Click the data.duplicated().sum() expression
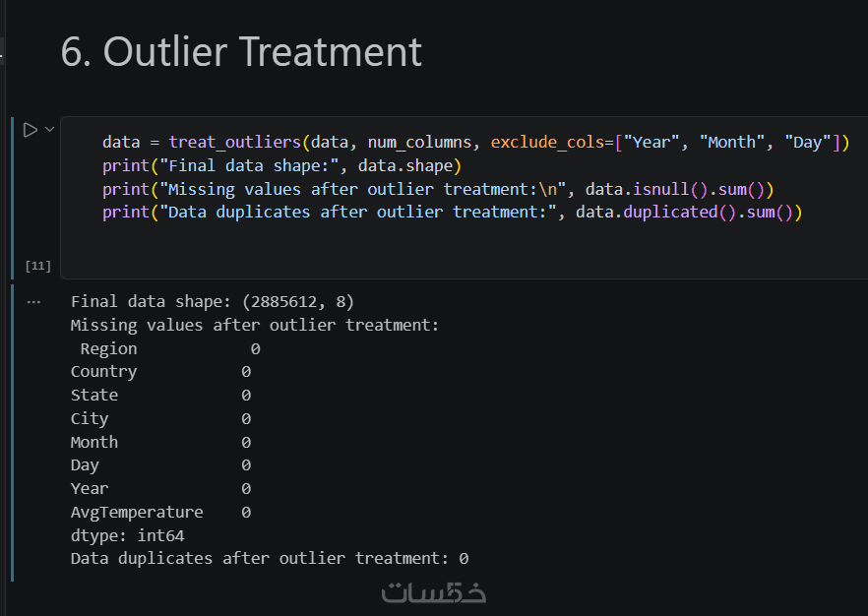 pos(684,213)
